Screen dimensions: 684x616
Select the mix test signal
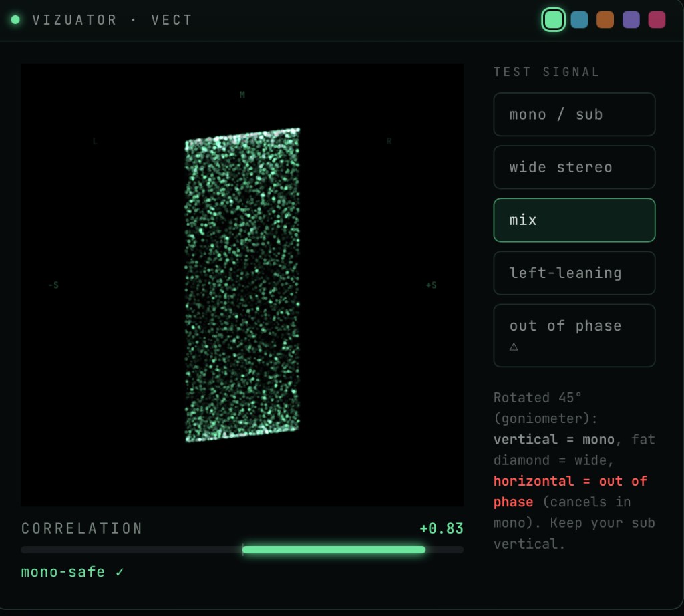(574, 220)
